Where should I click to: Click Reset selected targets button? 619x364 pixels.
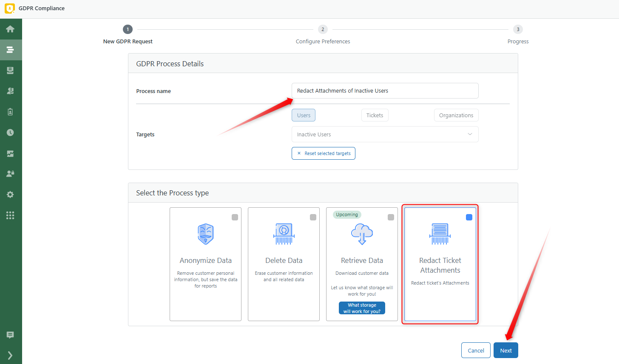(x=324, y=153)
